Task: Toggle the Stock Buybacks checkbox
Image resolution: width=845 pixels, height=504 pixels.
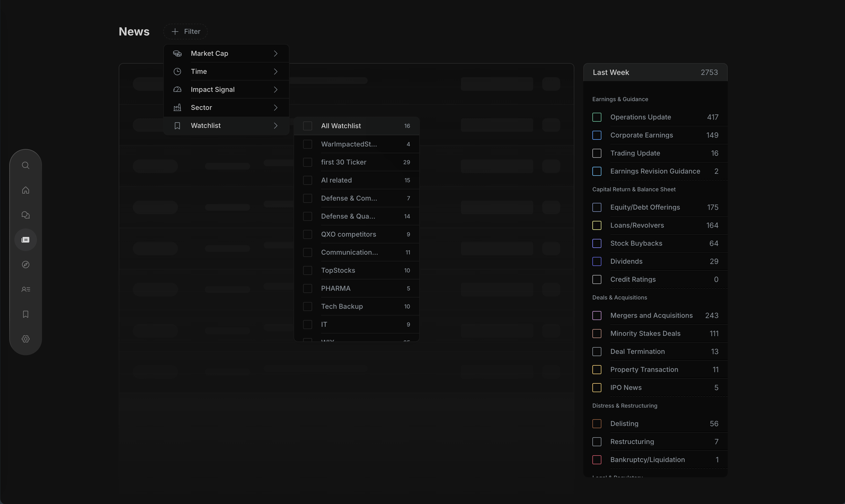Action: (597, 243)
